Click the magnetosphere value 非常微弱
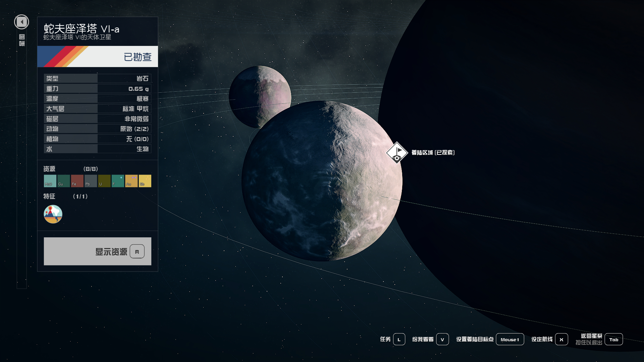The image size is (644, 362). click(x=137, y=119)
